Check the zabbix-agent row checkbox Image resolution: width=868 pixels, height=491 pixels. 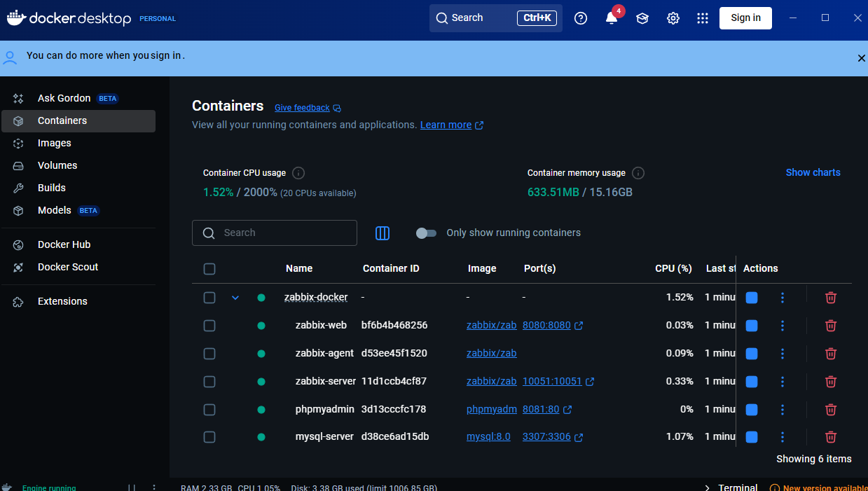coord(209,354)
